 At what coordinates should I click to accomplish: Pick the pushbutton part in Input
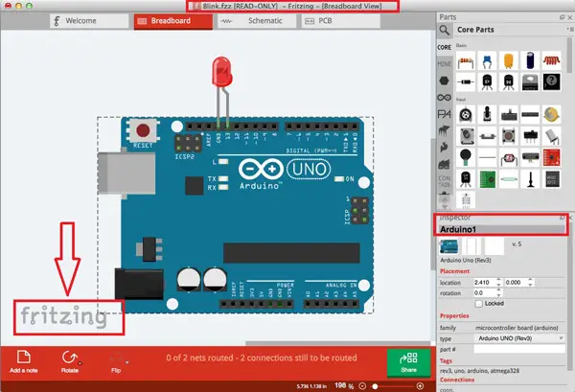tap(508, 136)
